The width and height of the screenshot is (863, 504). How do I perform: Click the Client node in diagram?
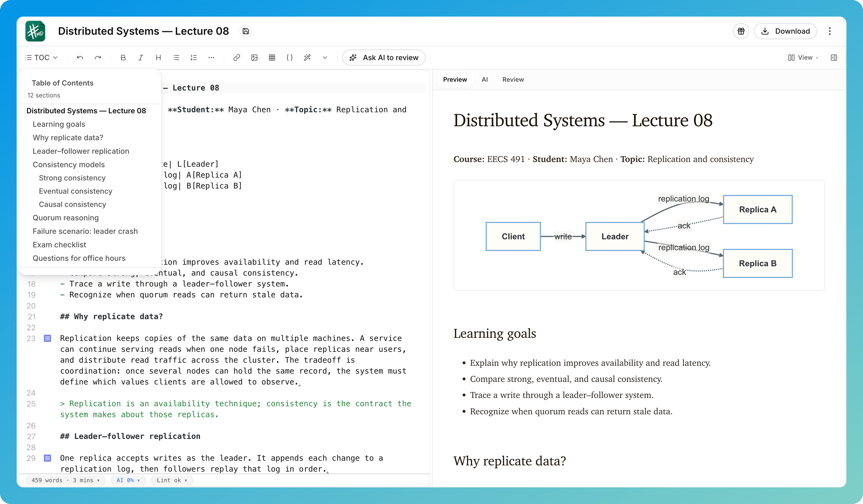click(513, 236)
